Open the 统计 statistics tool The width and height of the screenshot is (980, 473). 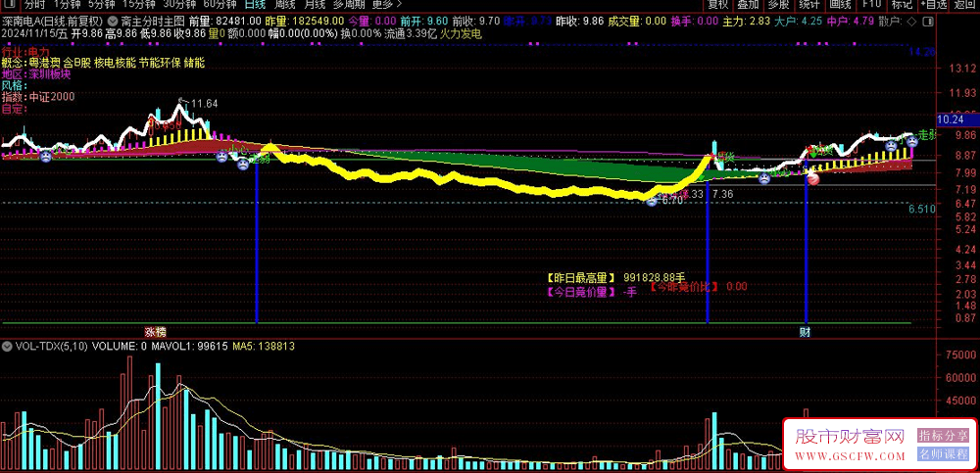pyautogui.click(x=808, y=4)
